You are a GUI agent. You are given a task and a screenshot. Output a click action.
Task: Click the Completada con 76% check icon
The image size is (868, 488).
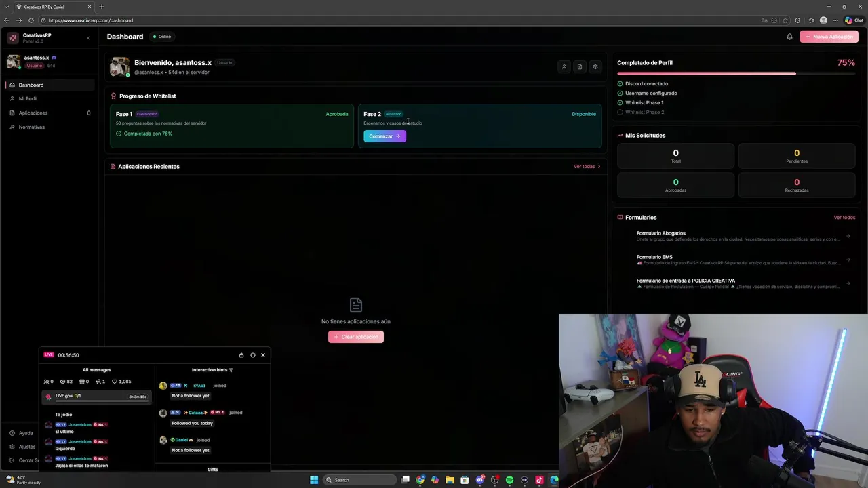(119, 134)
